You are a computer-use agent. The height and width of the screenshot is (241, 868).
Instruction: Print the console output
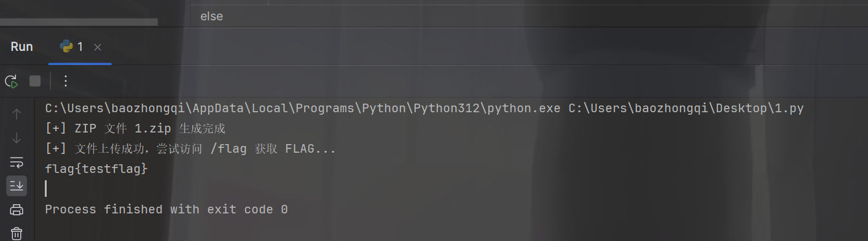click(17, 210)
